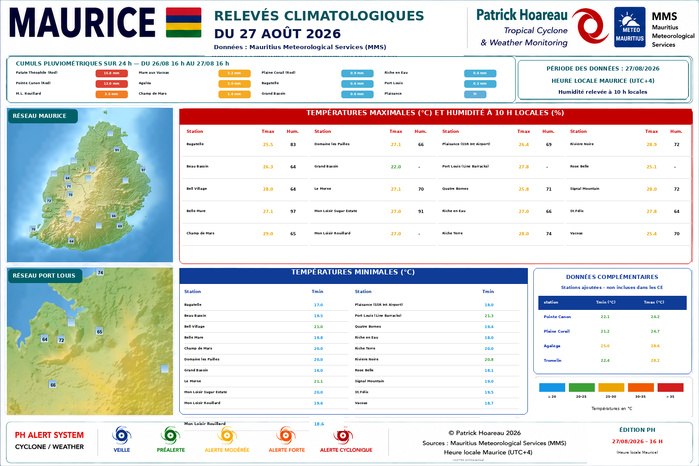Screen dimensions: 699x466
Task: Click Grand Bassin's 22.0 Tmax value
Action: [395, 167]
